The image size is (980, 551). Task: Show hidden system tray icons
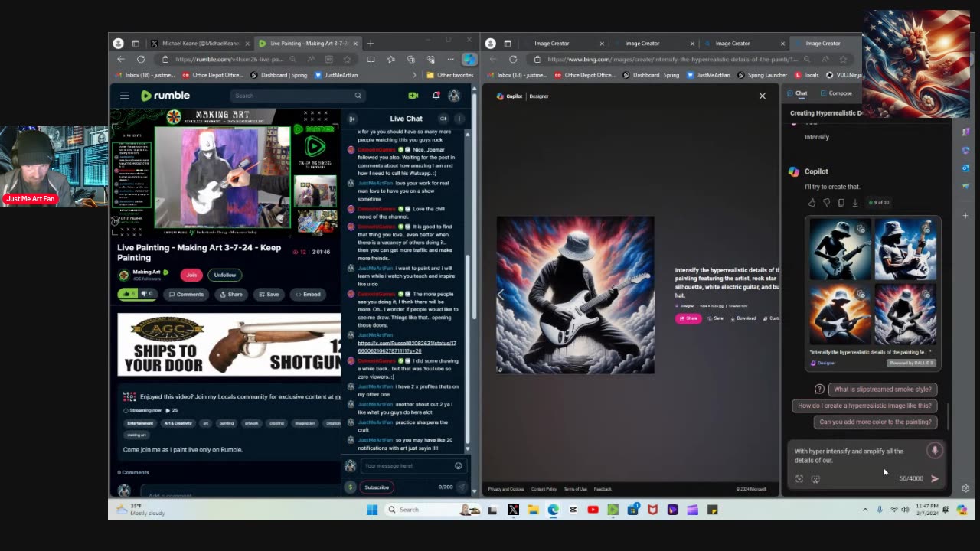(x=865, y=510)
